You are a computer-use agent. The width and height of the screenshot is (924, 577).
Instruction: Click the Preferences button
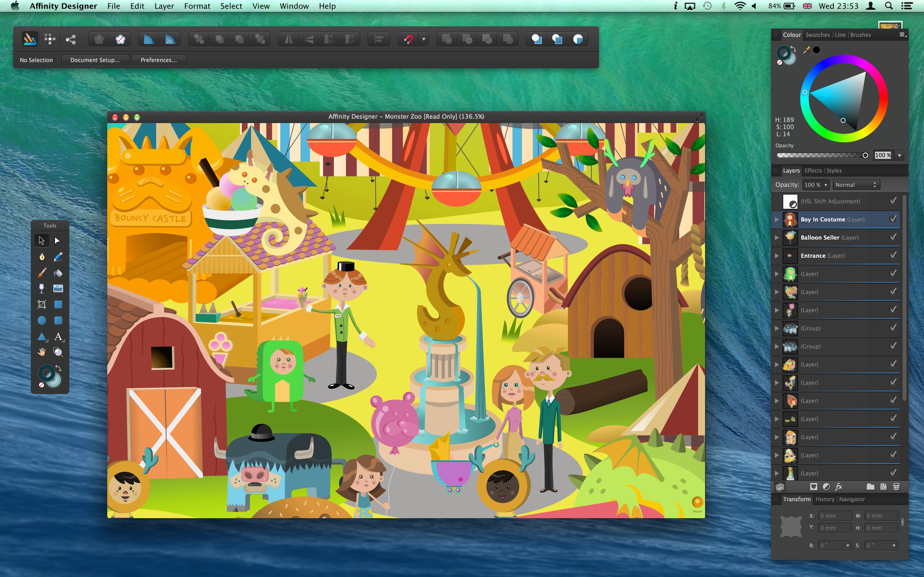point(158,60)
